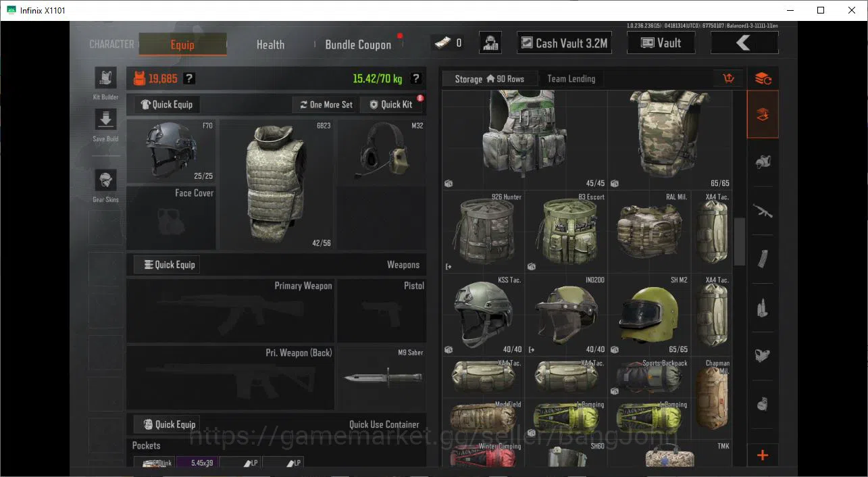
Task: Filter storage by rifle weapons category
Action: (x=763, y=211)
